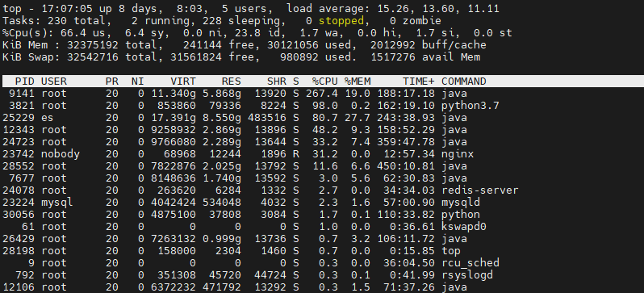Click the RES column header
This screenshot has width=644, height=293.
click(232, 82)
